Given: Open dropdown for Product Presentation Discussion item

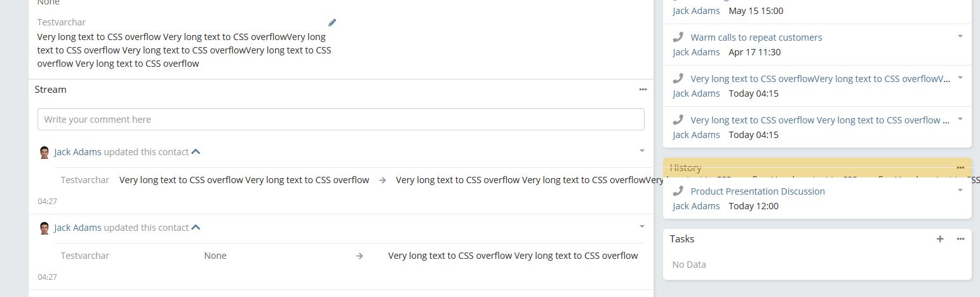Looking at the screenshot, I should coord(960,190).
